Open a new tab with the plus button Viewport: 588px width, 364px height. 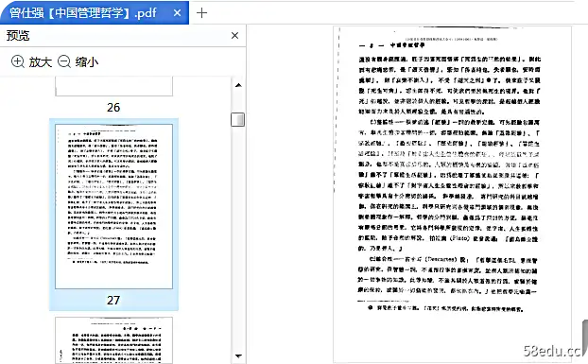[x=201, y=13]
